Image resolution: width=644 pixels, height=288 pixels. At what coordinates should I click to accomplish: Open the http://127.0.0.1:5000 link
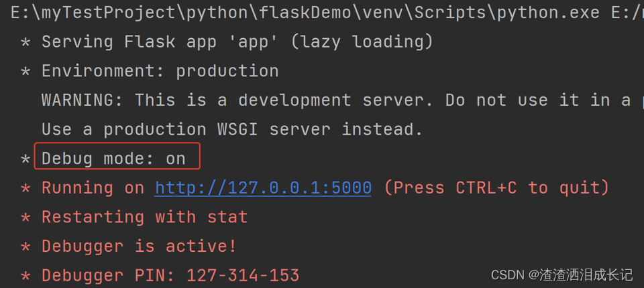click(x=263, y=188)
